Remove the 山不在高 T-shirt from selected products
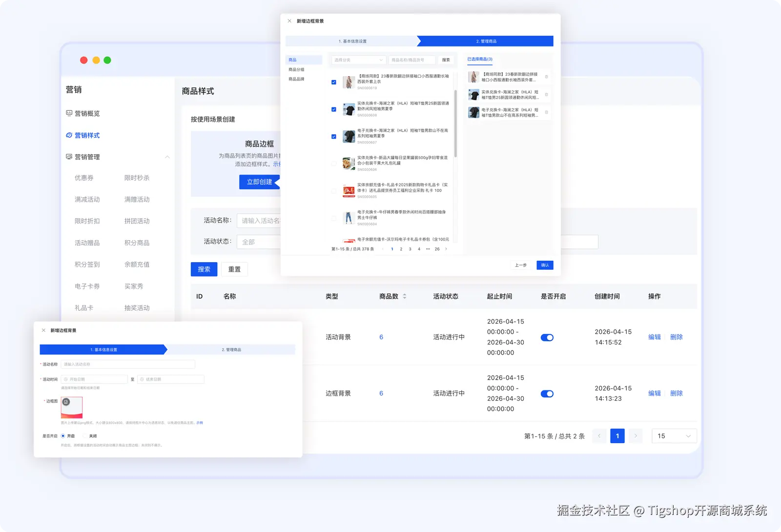781x532 pixels. [x=546, y=112]
